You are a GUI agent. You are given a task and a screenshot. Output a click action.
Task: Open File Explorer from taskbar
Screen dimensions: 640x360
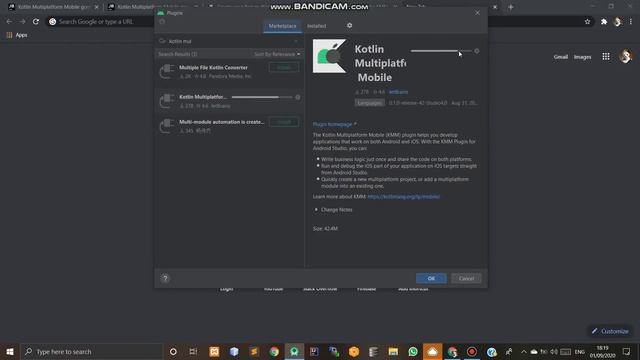393,351
